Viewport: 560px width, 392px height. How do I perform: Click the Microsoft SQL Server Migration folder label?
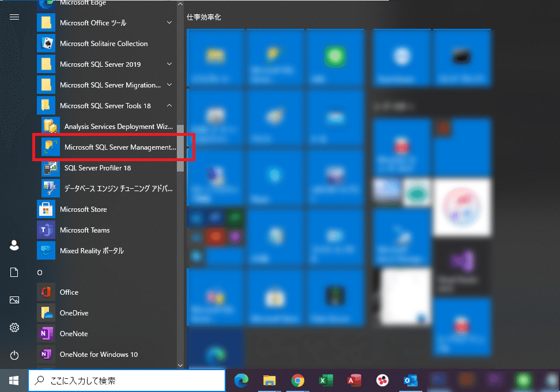(111, 85)
